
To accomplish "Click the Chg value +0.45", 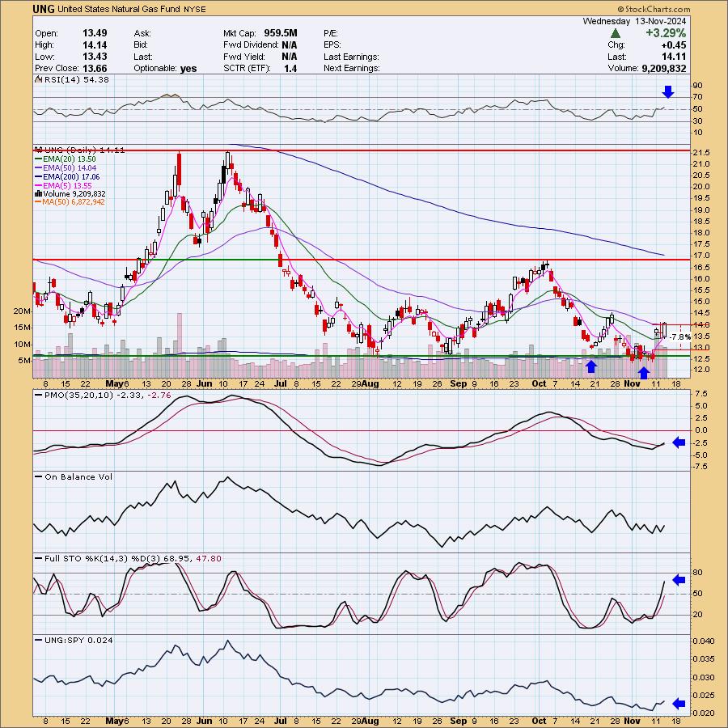I will [x=674, y=45].
